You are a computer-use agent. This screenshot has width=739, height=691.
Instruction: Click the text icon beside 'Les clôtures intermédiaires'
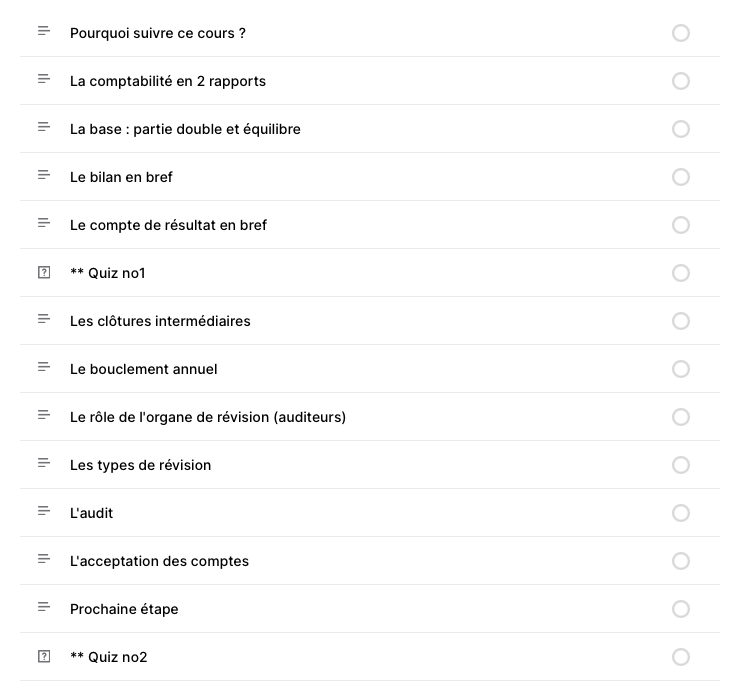(x=44, y=320)
